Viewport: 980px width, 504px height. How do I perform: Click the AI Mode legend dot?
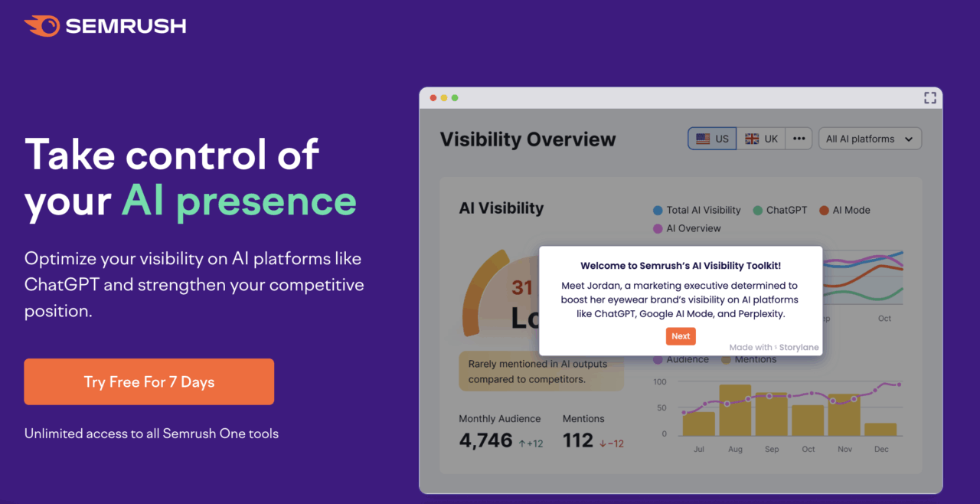(825, 210)
